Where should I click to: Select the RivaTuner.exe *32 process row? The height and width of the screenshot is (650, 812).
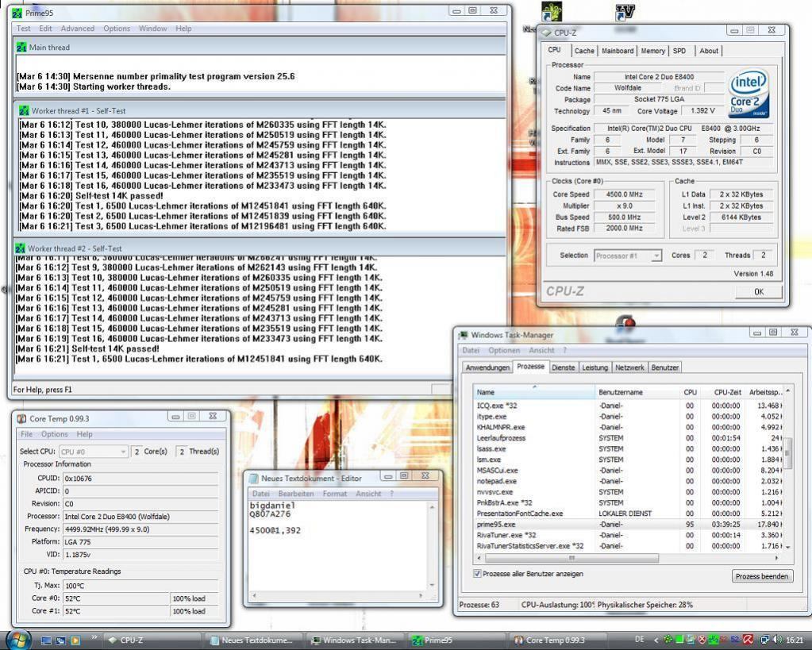629,535
